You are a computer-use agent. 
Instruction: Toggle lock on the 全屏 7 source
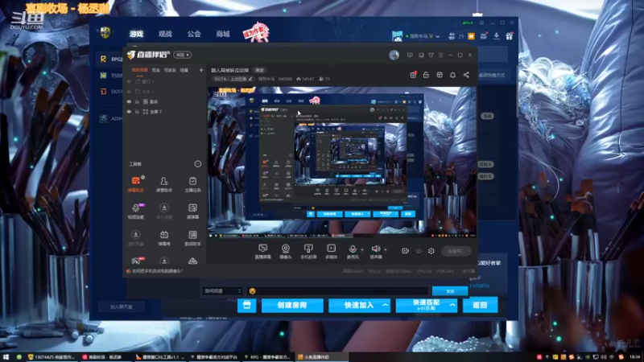(x=137, y=112)
